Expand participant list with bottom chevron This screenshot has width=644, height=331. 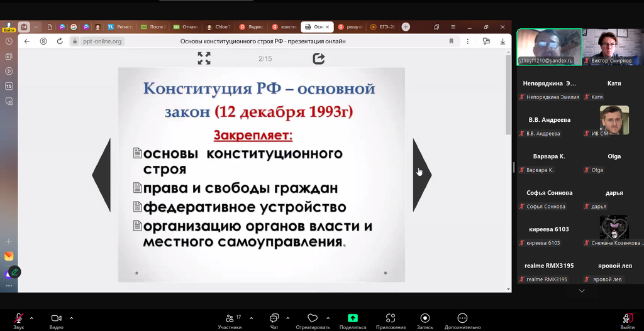(581, 291)
